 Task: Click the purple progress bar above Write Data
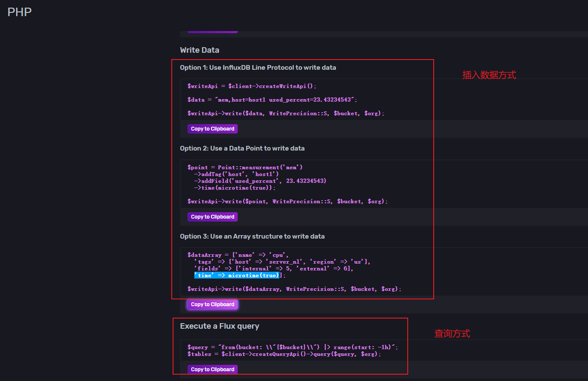[212, 31]
